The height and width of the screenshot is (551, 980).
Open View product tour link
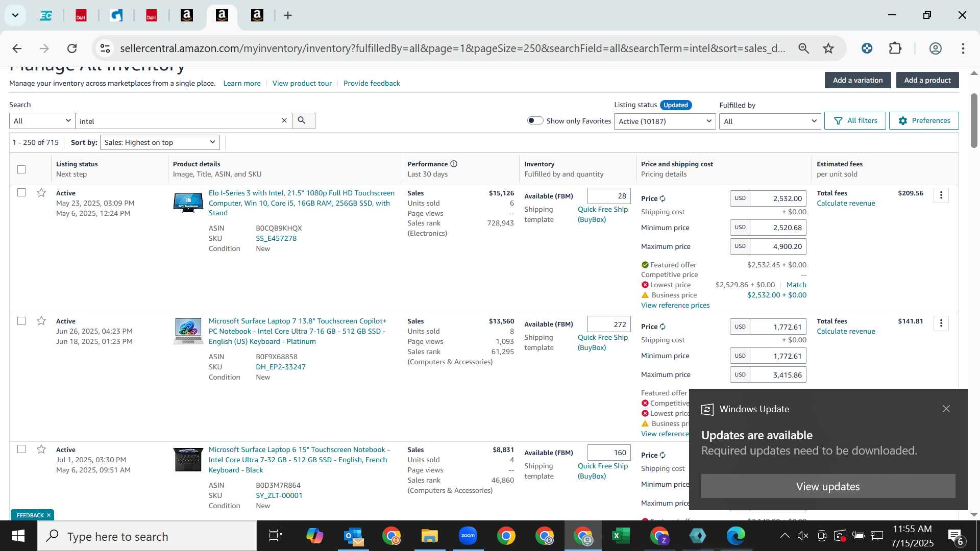(302, 83)
